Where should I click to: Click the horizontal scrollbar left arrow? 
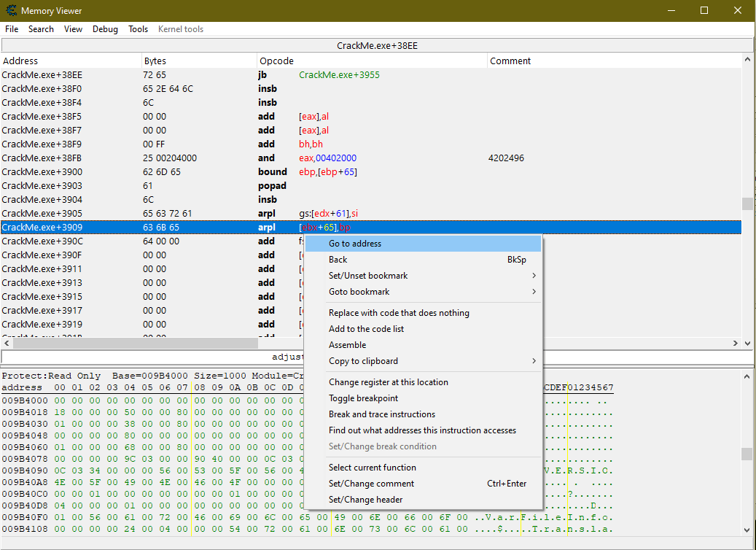[x=7, y=344]
